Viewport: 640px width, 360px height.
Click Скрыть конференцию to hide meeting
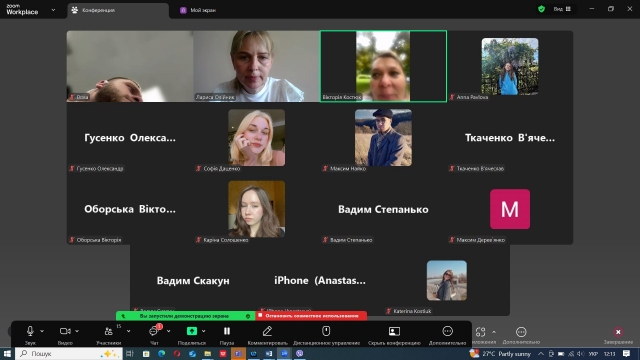tap(394, 335)
